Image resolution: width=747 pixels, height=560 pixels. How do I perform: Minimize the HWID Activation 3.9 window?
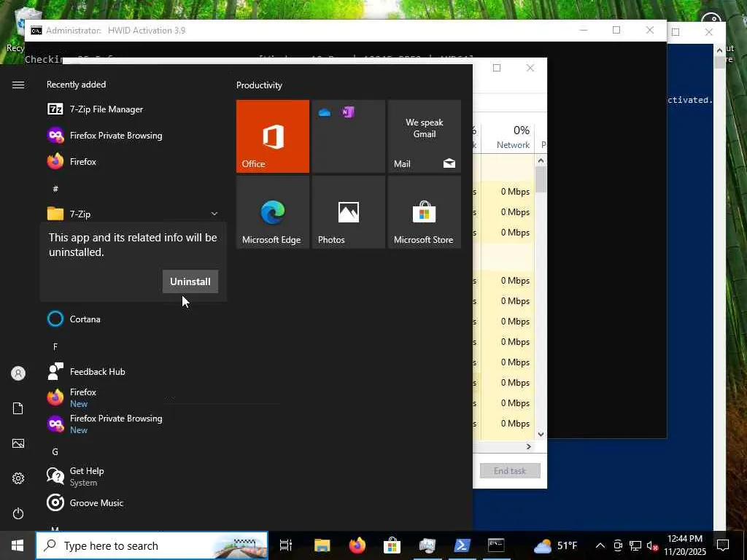point(584,30)
